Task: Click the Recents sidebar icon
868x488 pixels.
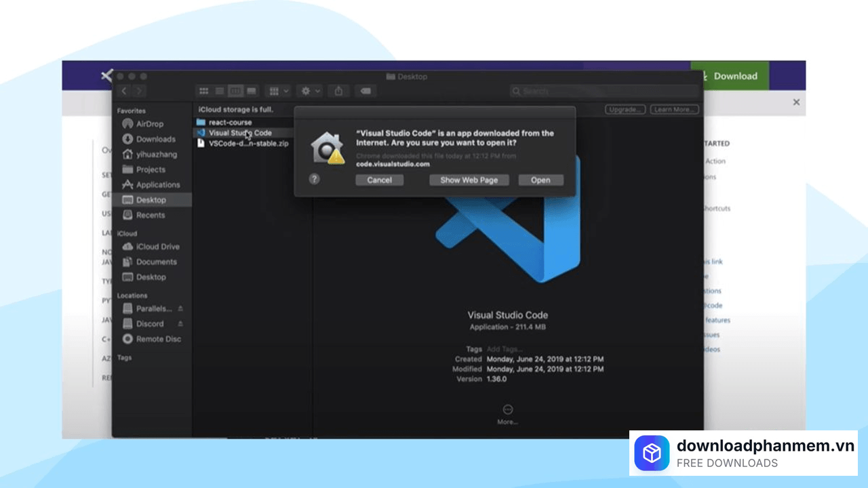Action: 127,215
